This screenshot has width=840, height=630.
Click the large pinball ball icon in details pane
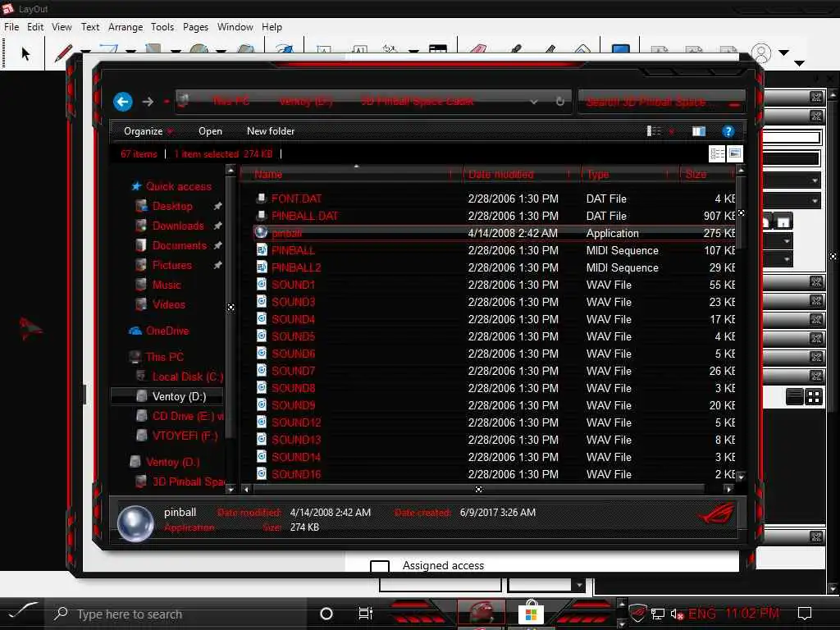coord(135,523)
